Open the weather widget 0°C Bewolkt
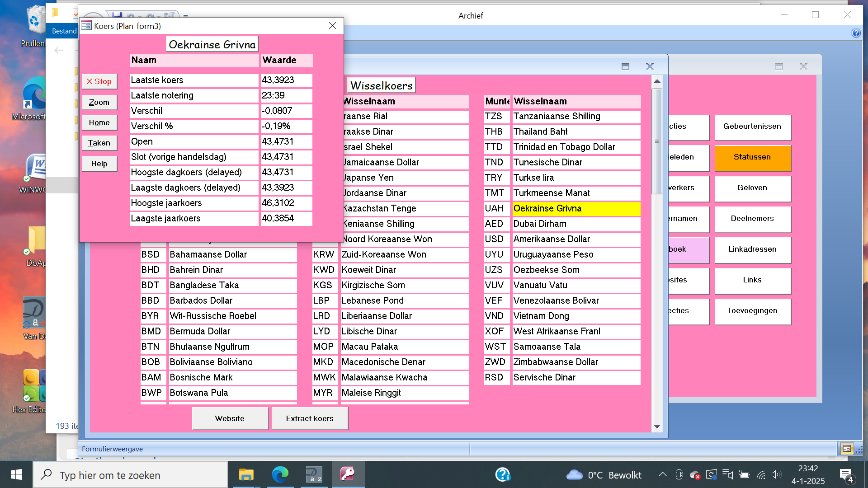The image size is (868, 488). coord(604,475)
